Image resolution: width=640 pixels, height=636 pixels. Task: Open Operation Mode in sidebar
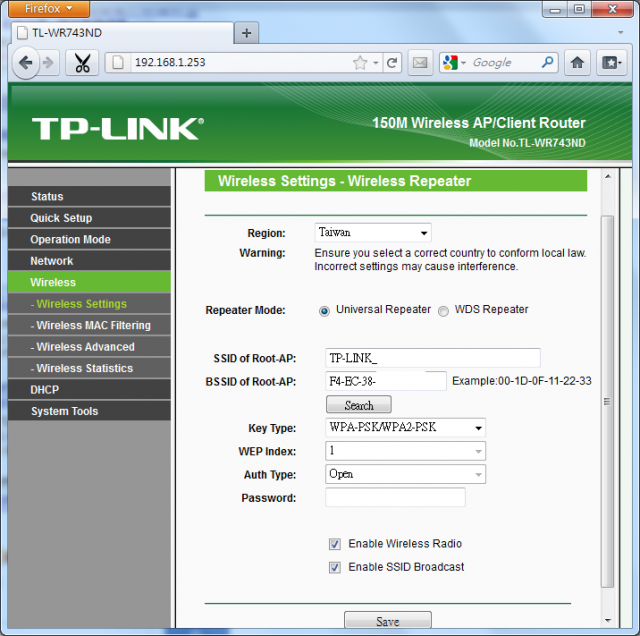point(89,239)
